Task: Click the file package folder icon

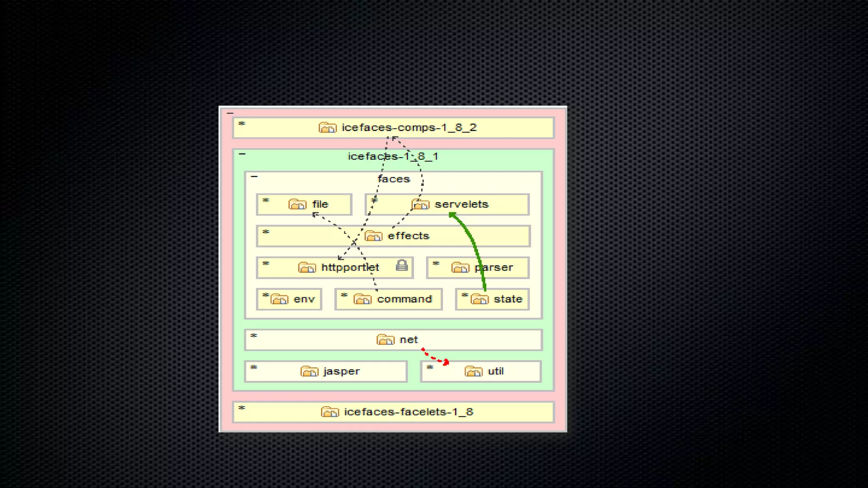Action: pos(297,204)
